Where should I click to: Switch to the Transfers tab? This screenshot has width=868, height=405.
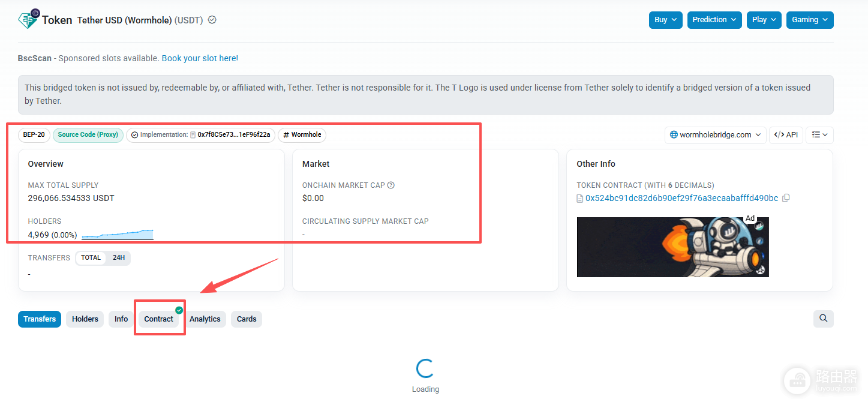click(40, 319)
